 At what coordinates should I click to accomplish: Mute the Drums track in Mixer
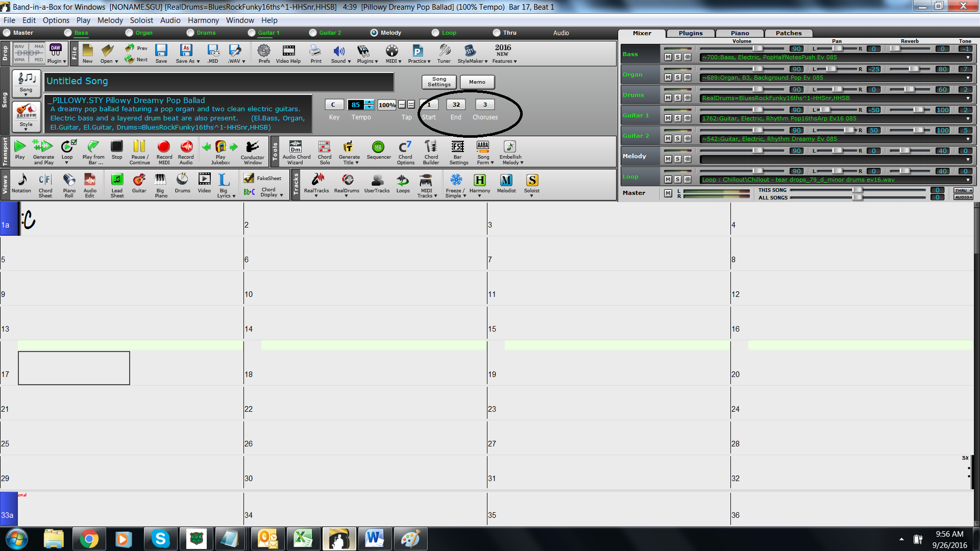click(x=668, y=98)
